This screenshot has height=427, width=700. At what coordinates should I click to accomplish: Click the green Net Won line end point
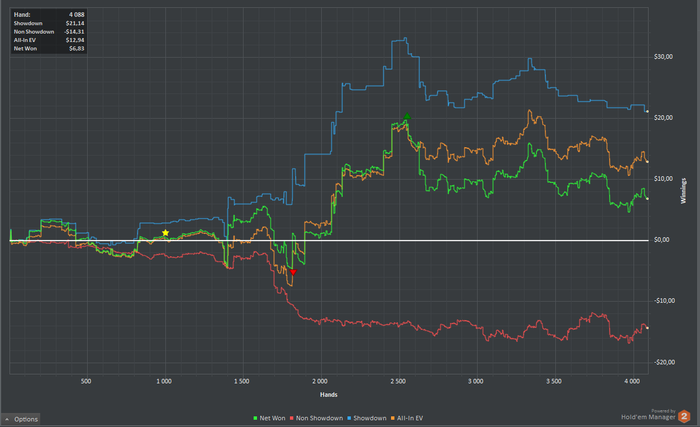click(647, 199)
